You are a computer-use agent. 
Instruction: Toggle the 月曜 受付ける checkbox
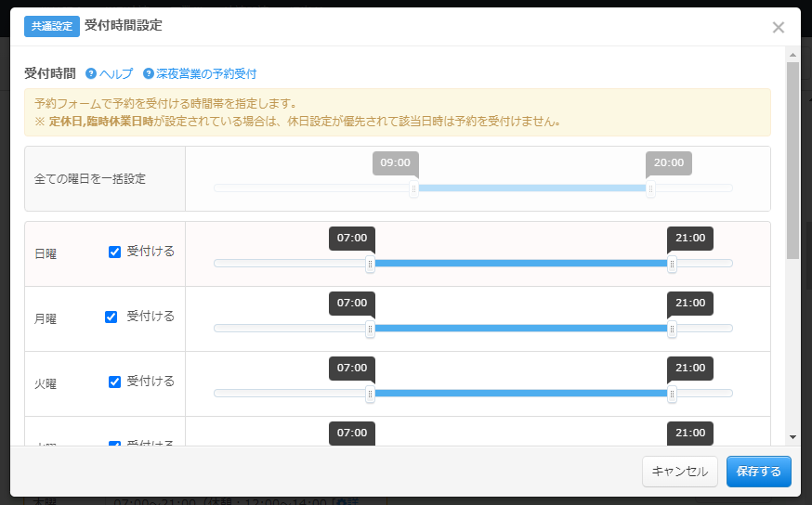pos(111,317)
